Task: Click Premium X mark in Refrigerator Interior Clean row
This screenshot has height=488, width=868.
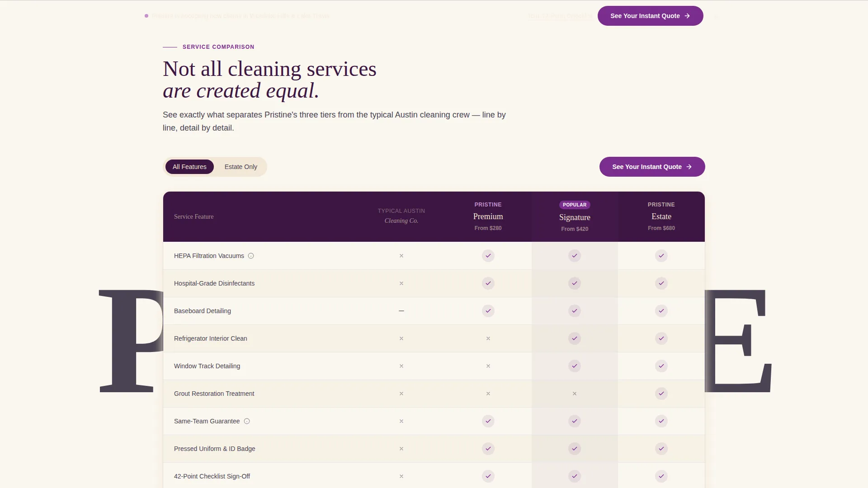Action: (x=488, y=338)
